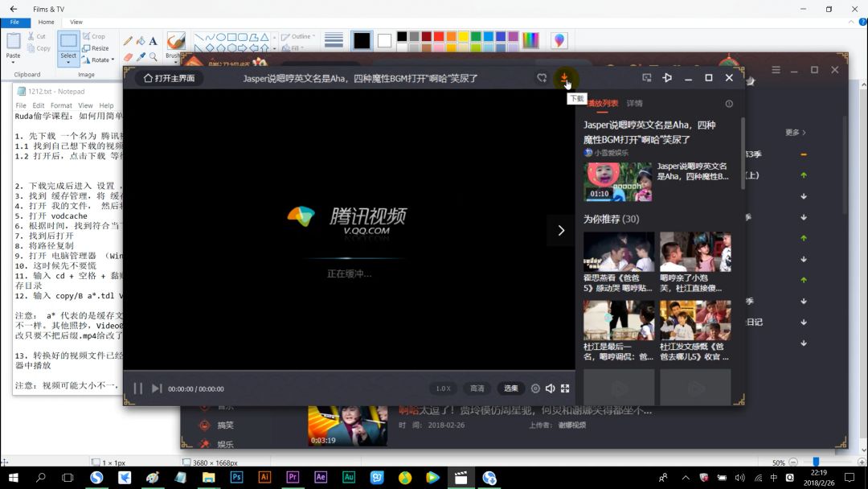Open the Help menu in Notepad
The width and height of the screenshot is (868, 489).
106,105
